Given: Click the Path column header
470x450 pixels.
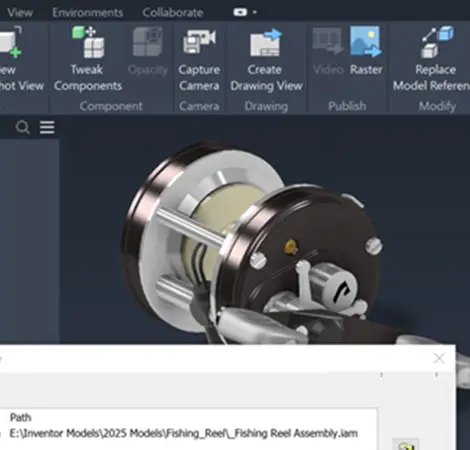Looking at the screenshot, I should 21,417.
